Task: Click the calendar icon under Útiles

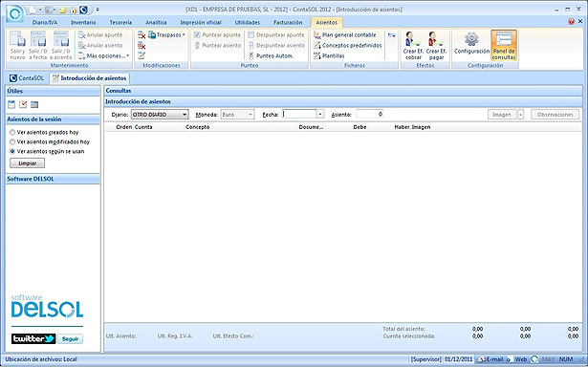Action: 11,104
